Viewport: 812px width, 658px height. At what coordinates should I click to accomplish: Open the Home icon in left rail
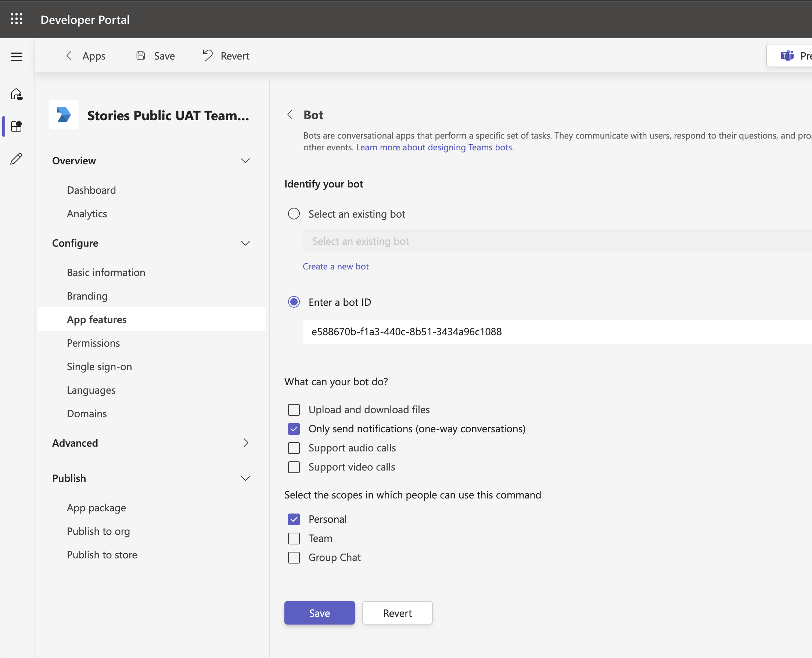click(16, 94)
